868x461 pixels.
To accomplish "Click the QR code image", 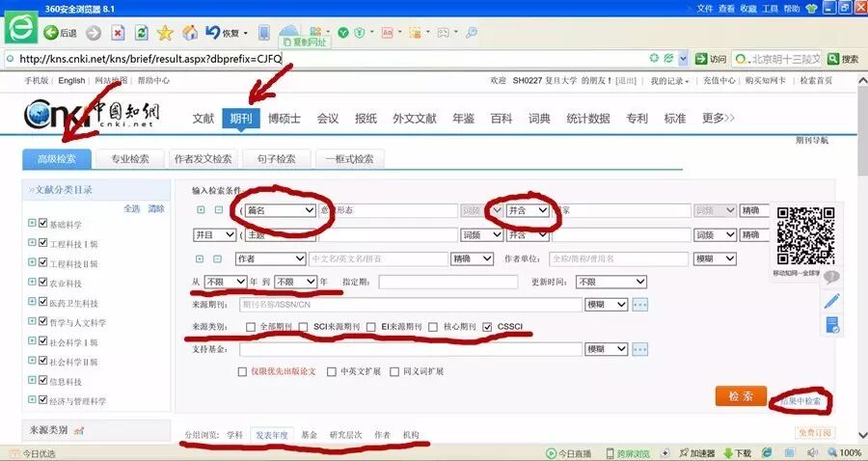I will tap(805, 235).
